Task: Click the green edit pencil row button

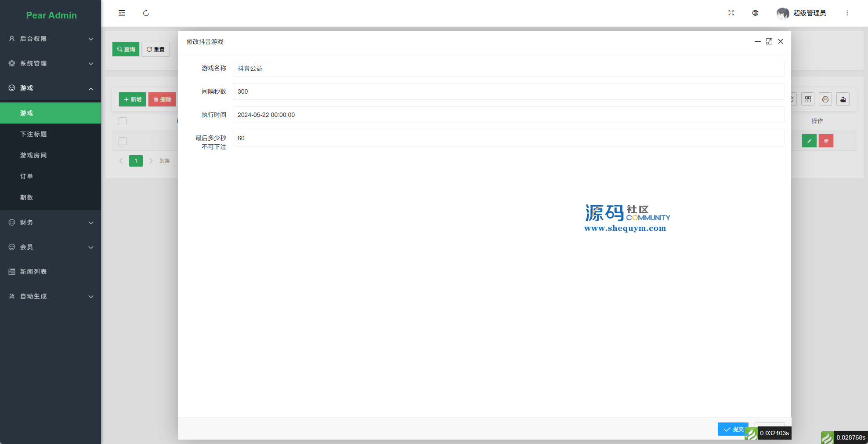Action: pyautogui.click(x=809, y=141)
